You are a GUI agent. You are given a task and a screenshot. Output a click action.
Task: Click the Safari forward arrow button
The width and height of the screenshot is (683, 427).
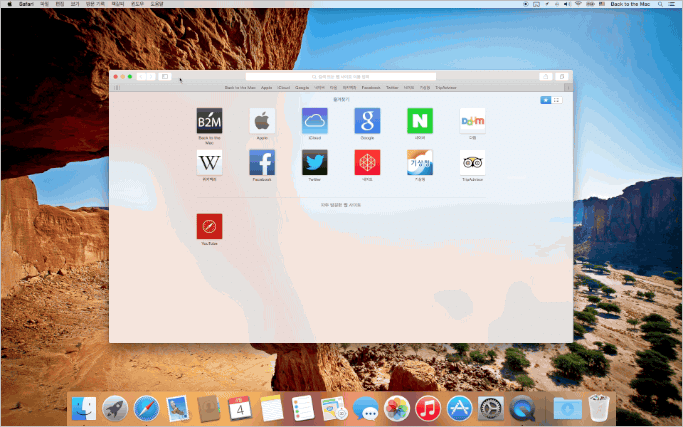[151, 76]
